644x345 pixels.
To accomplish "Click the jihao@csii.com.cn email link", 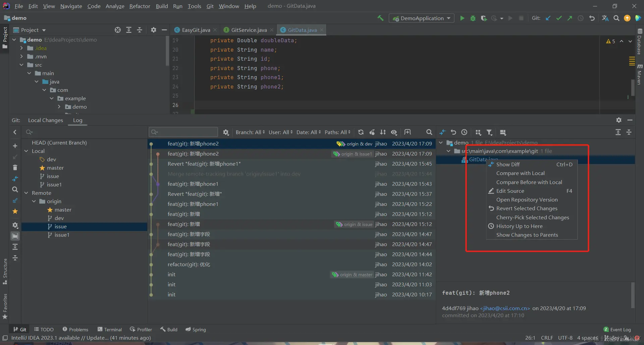I will coord(505,308).
